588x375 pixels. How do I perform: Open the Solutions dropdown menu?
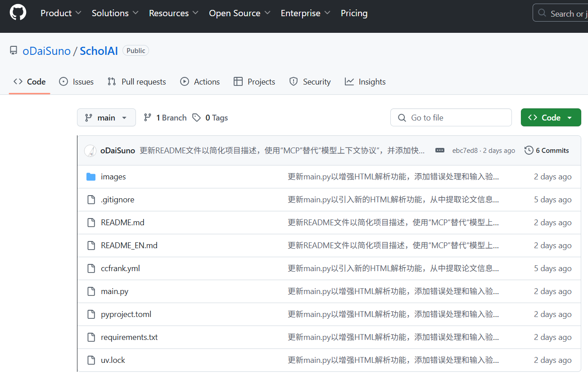115,13
